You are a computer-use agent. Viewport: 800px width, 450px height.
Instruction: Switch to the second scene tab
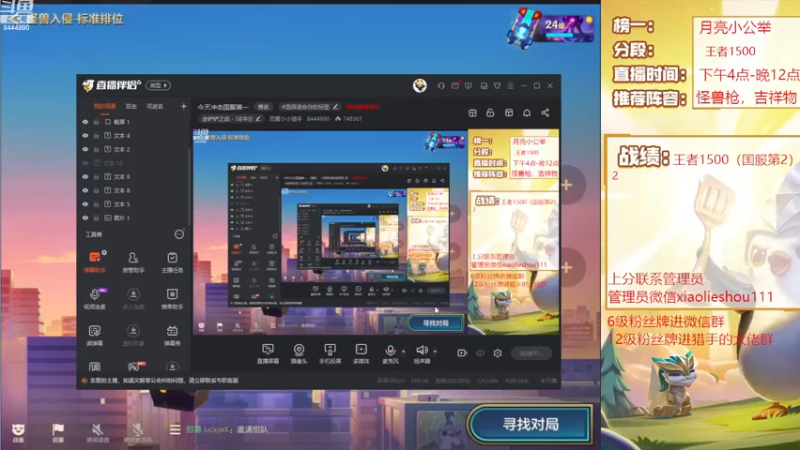point(131,106)
